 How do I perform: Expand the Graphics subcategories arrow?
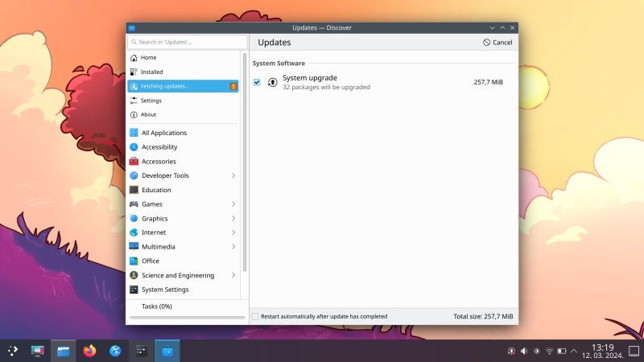pyautogui.click(x=233, y=218)
